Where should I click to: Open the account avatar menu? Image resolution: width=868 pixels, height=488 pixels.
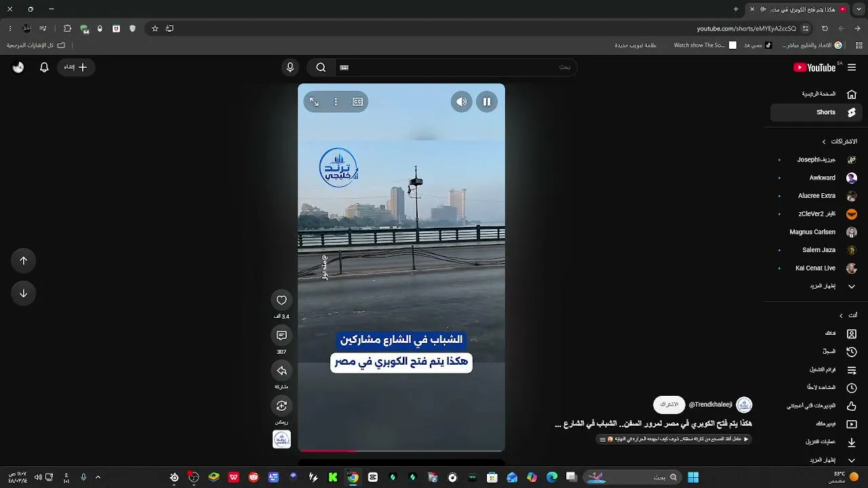(18, 67)
